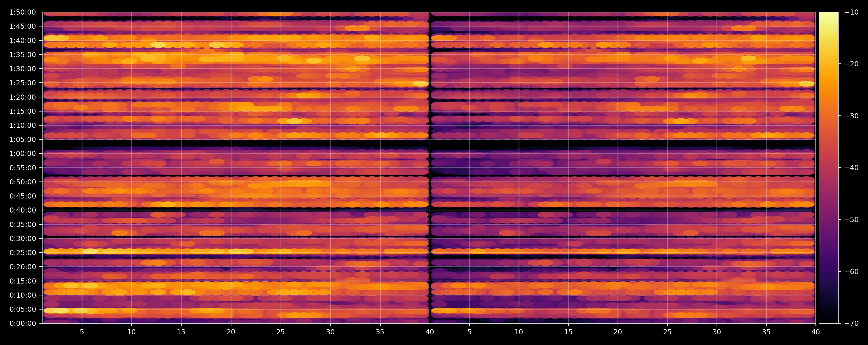Image resolution: width=868 pixels, height=345 pixels.
Task: Select the 1:40:00 time axis label
Action: coord(22,41)
